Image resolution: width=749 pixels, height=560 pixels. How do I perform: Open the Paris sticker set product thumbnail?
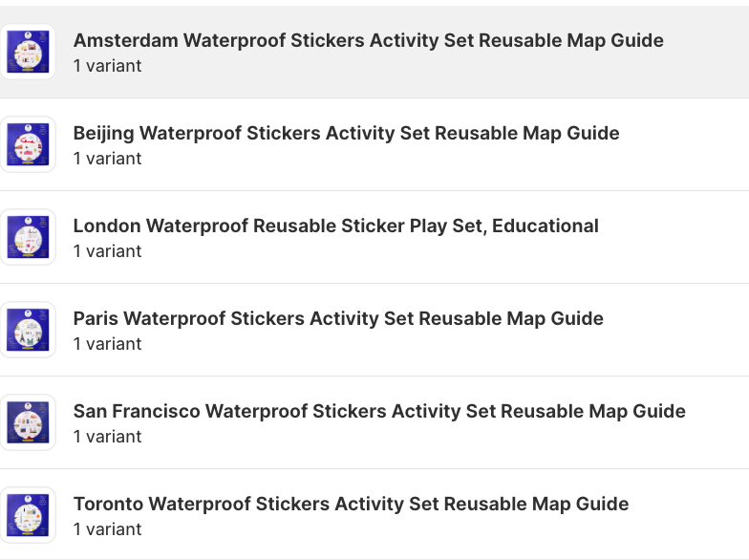(28, 330)
